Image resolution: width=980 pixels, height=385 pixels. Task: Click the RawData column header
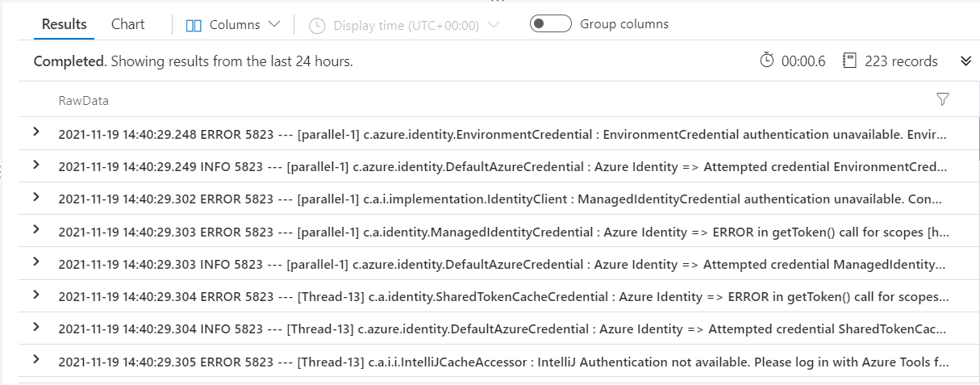[x=83, y=101]
